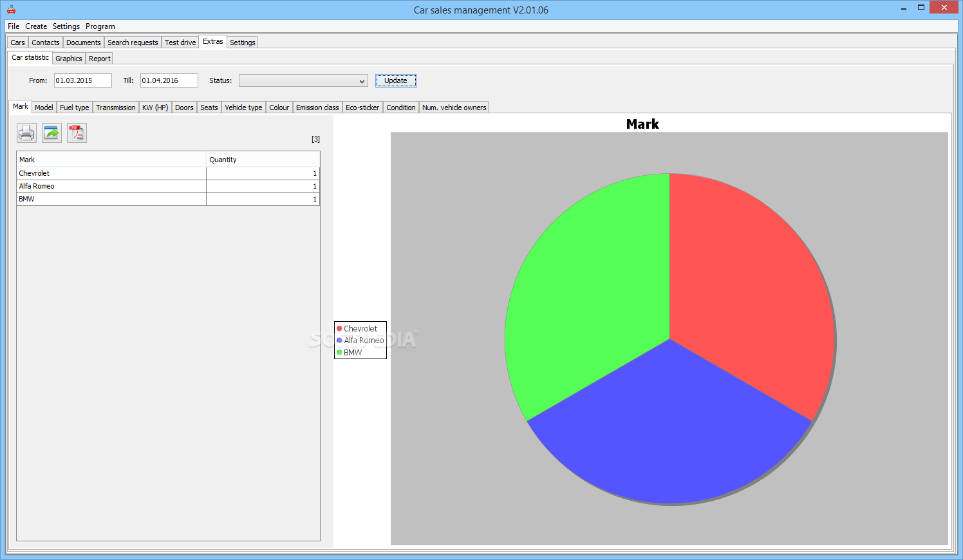Image resolution: width=963 pixels, height=560 pixels.
Task: Open the Create menu
Action: (36, 26)
